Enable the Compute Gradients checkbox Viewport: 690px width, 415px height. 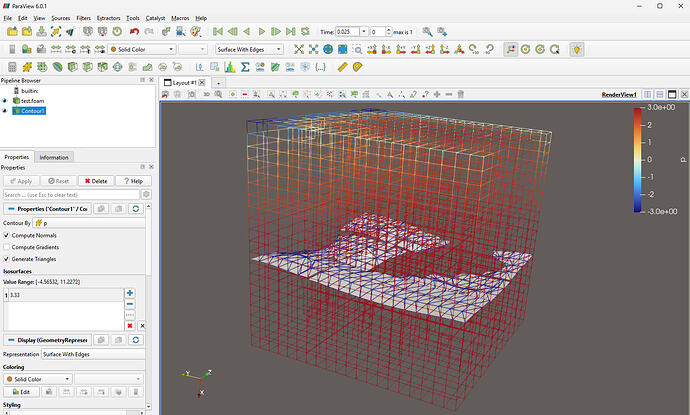coord(7,247)
